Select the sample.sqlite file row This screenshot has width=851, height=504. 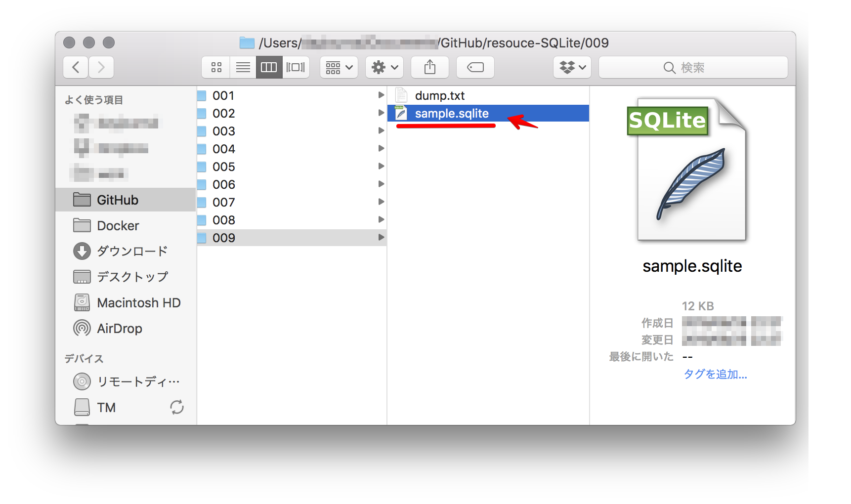488,113
